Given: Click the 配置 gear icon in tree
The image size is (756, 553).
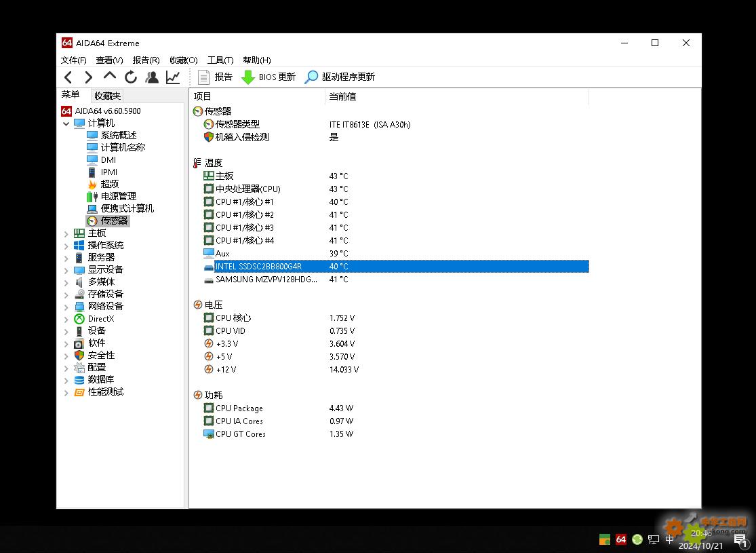Looking at the screenshot, I should pos(79,368).
